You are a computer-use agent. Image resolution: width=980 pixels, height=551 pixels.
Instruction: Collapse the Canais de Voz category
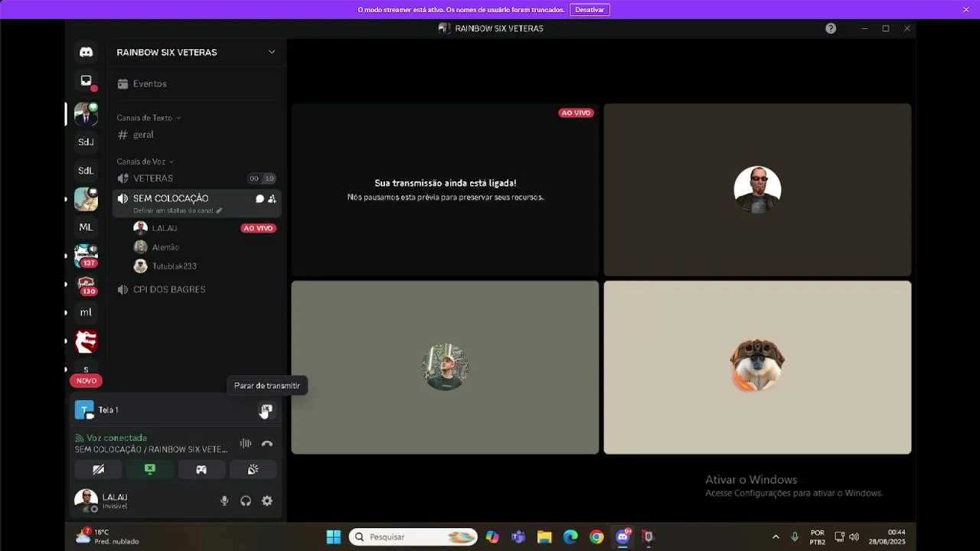click(145, 161)
